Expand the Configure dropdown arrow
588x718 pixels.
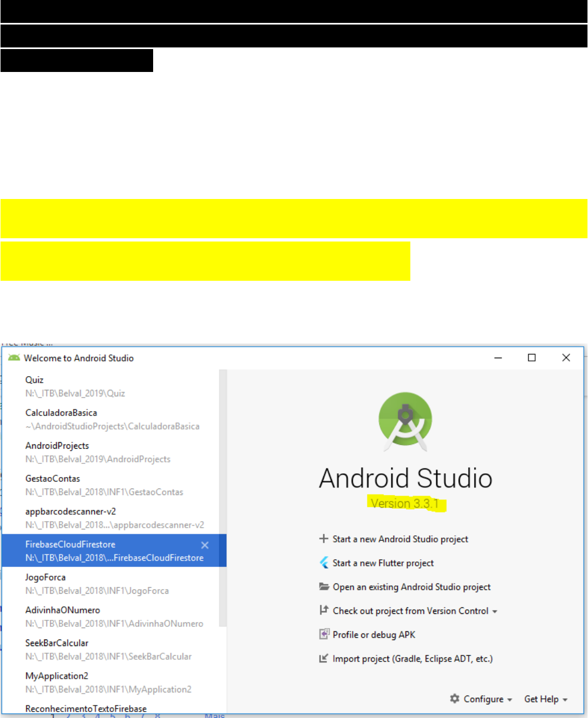[x=510, y=699]
